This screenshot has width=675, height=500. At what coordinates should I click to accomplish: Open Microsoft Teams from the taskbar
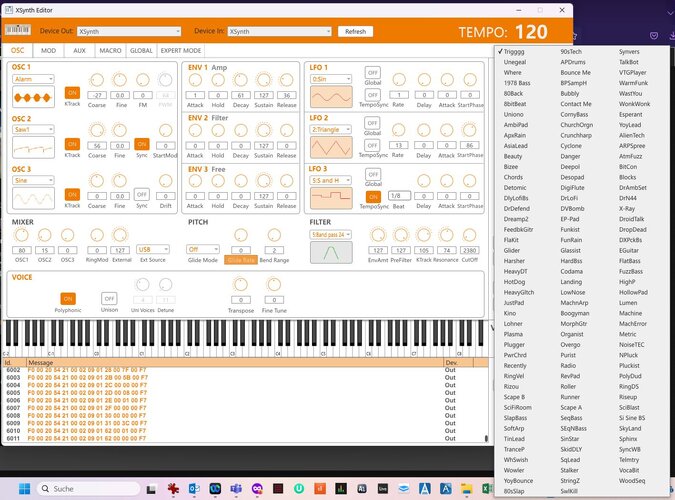[x=236, y=489]
